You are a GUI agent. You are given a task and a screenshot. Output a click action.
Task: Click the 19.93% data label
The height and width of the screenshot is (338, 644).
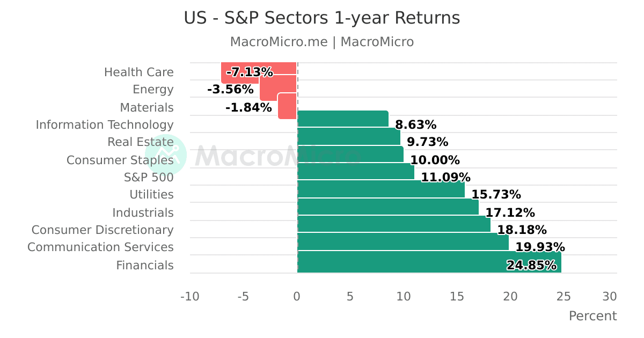click(540, 247)
